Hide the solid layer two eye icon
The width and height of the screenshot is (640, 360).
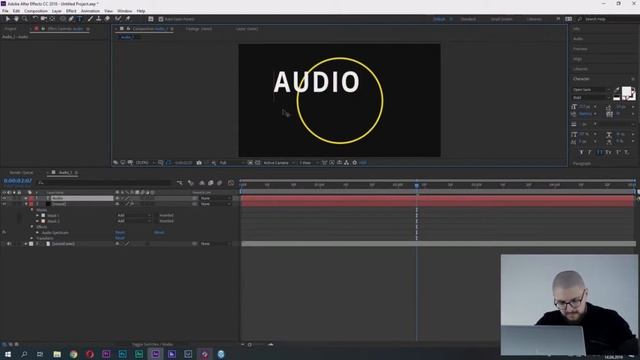coord(4,204)
